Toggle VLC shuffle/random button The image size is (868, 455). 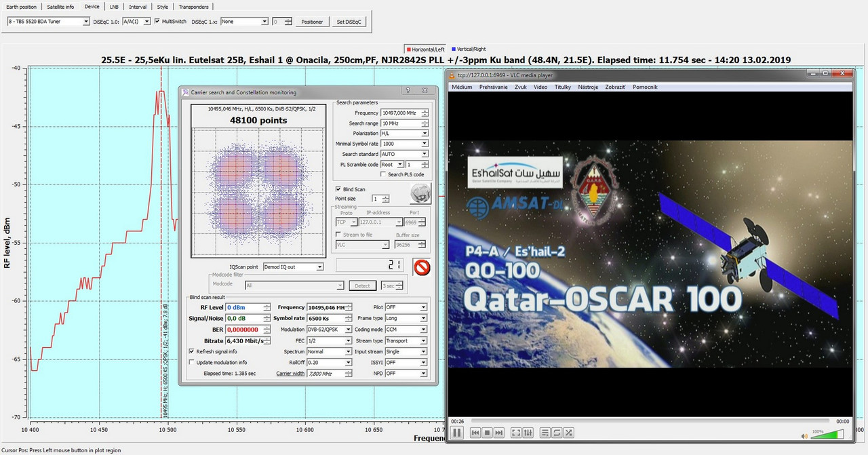pos(569,433)
